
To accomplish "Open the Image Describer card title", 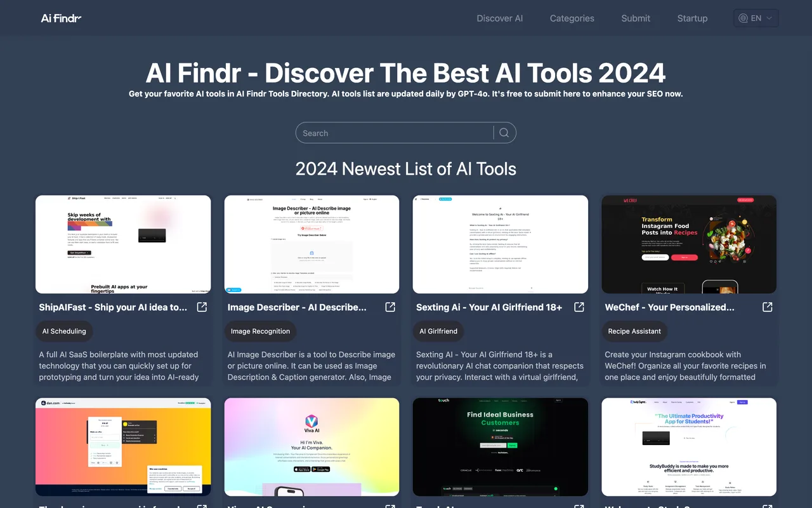I will (x=297, y=307).
